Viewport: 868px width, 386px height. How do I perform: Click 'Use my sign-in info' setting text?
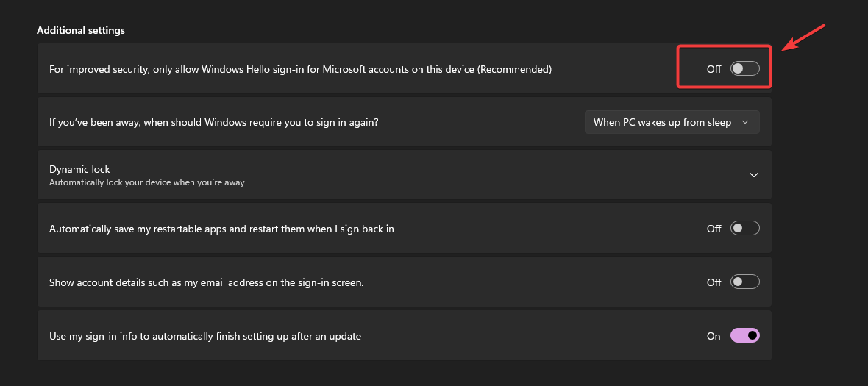204,336
